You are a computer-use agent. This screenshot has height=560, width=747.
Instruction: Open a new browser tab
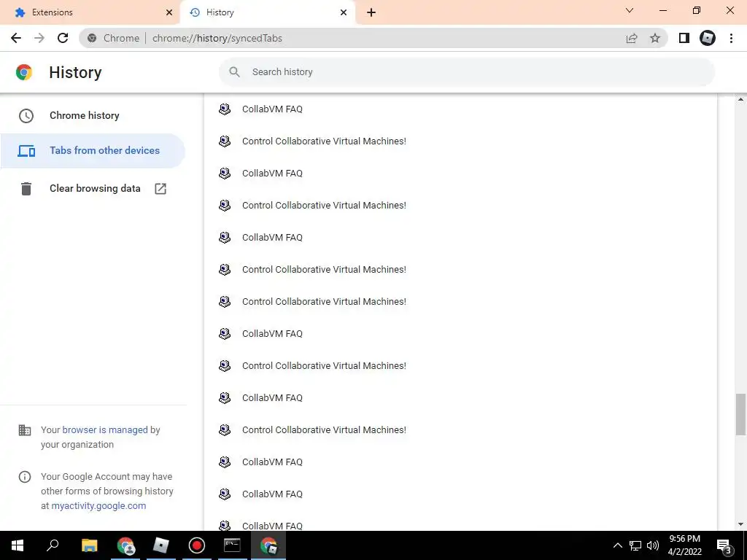[371, 12]
